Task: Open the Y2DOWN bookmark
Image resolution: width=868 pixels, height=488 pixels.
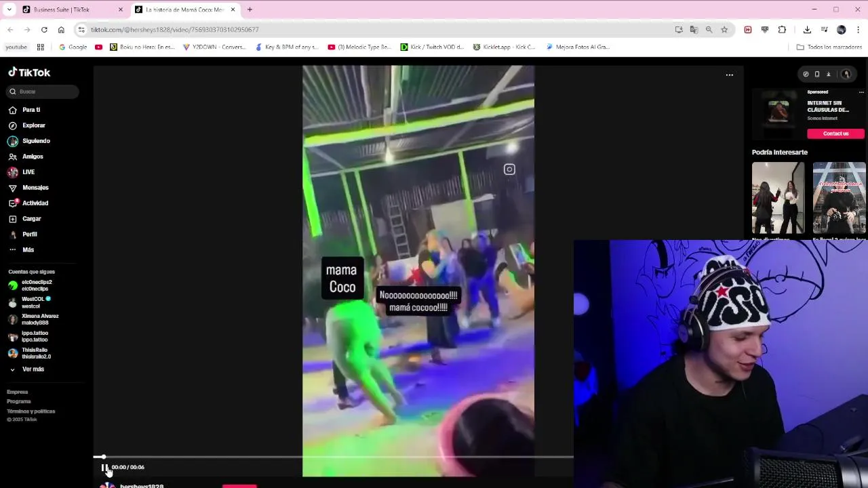Action: 215,47
